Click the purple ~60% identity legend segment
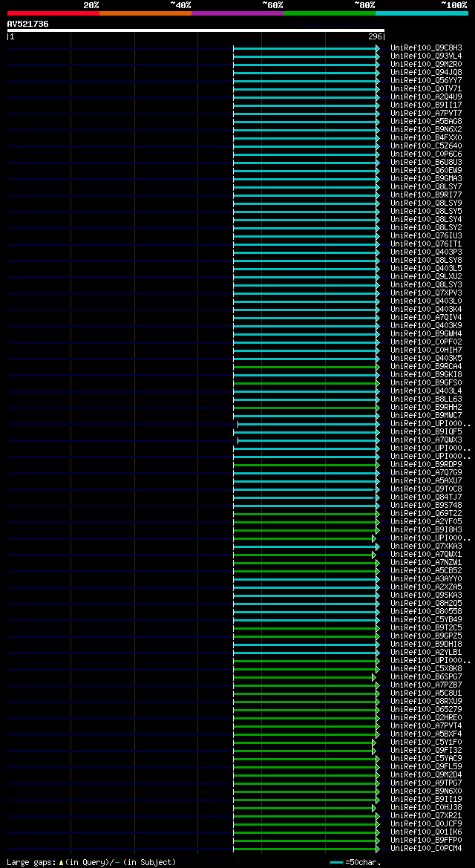 [237, 13]
